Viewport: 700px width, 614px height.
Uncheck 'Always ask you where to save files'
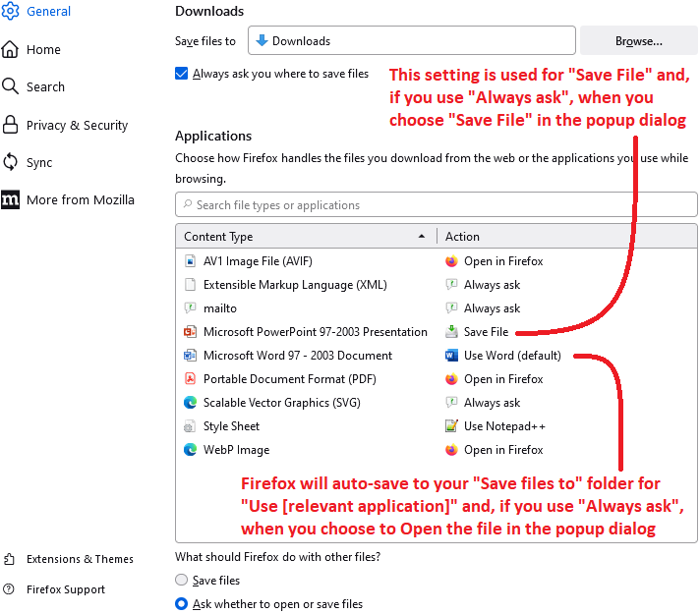coord(181,73)
